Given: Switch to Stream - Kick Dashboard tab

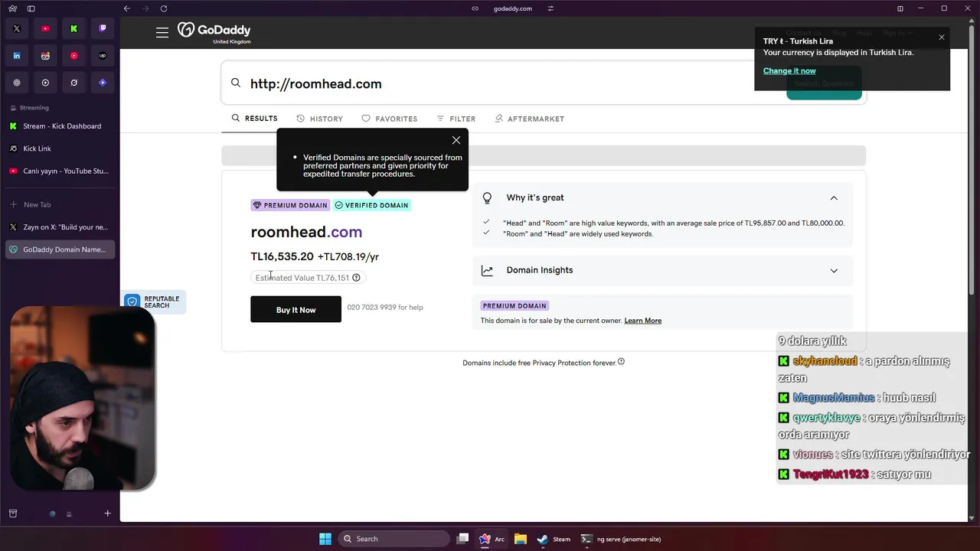Looking at the screenshot, I should pos(60,126).
